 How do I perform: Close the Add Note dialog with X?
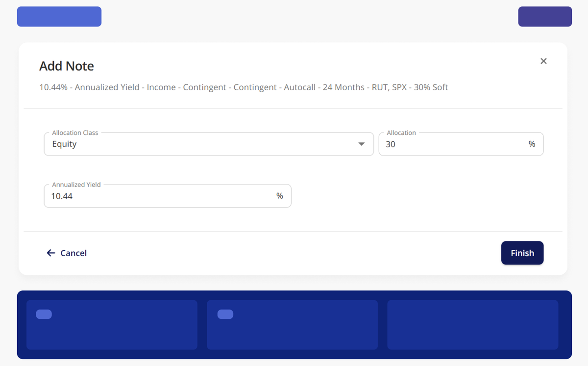(543, 61)
